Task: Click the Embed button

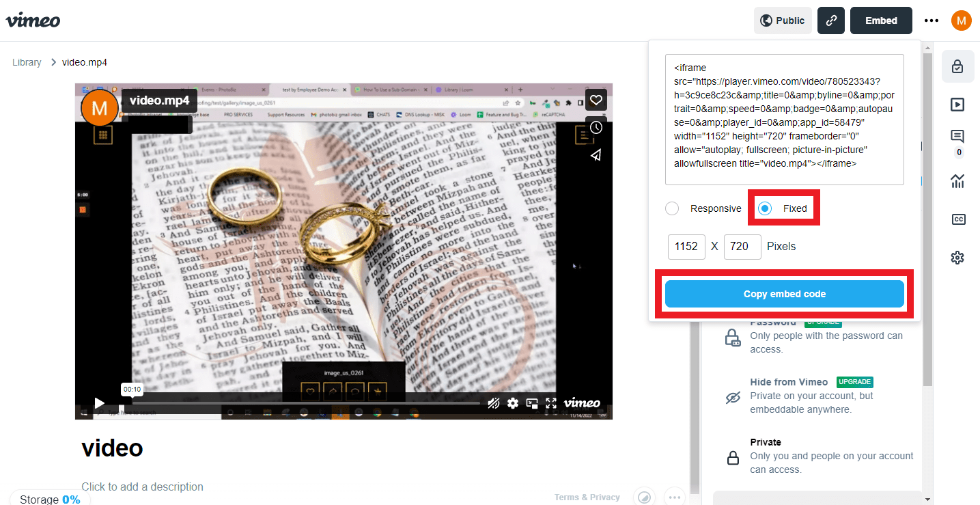Action: click(881, 21)
